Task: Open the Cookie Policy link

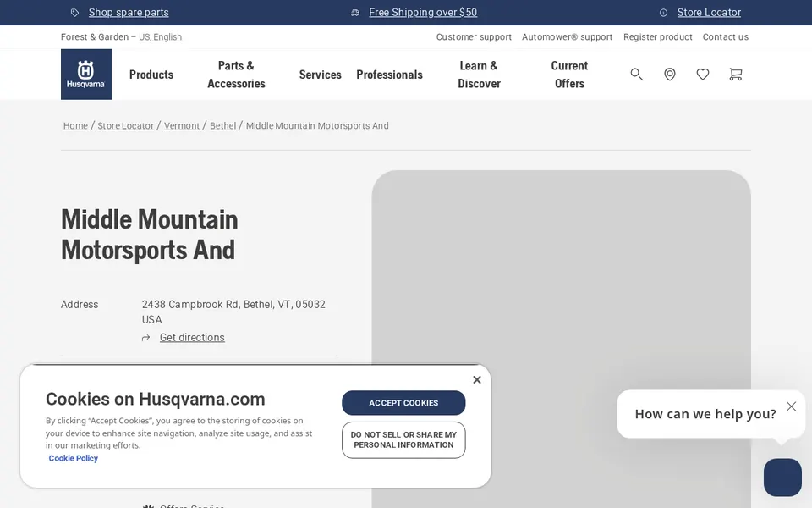Action: coord(73,458)
